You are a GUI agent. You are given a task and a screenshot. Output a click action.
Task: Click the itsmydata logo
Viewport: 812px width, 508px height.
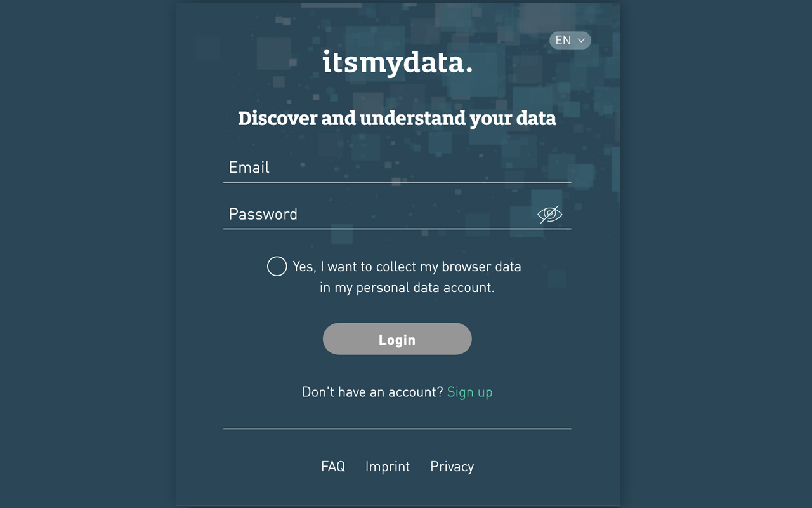tap(397, 63)
